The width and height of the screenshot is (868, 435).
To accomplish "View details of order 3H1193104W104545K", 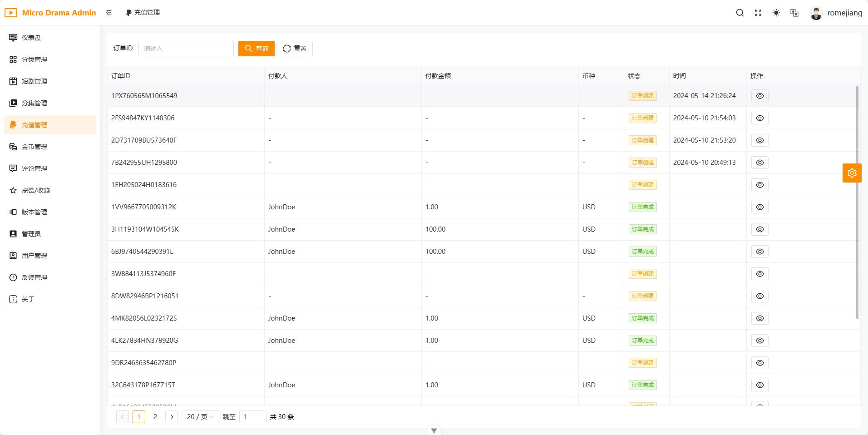I will 759,229.
